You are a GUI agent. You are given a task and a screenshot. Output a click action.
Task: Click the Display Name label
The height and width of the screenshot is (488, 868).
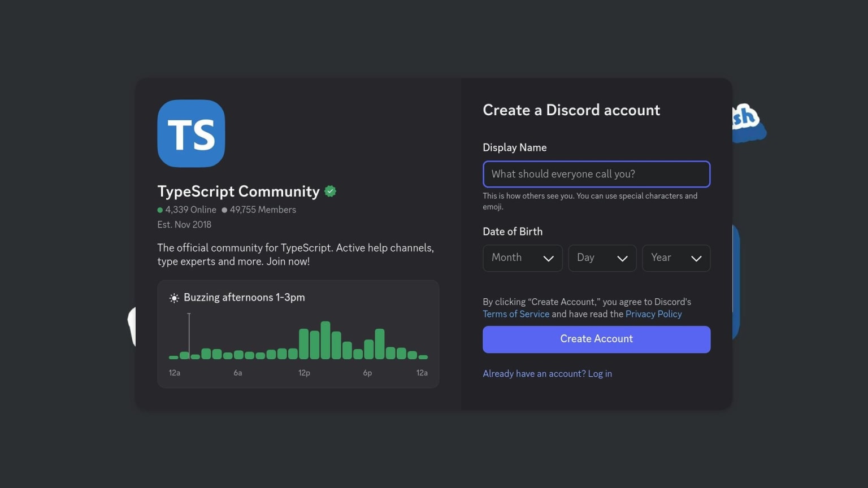(515, 147)
